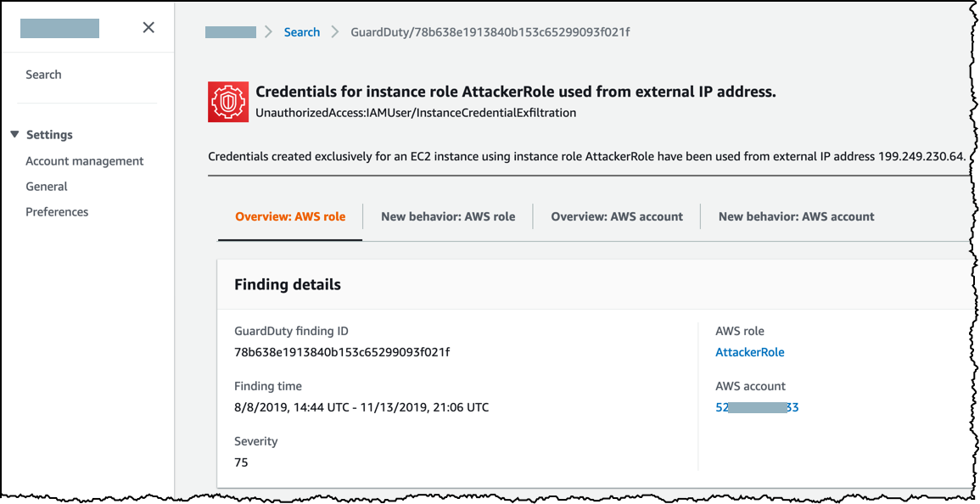
Task: Click the redacted root breadcrumb item
Action: (x=231, y=32)
